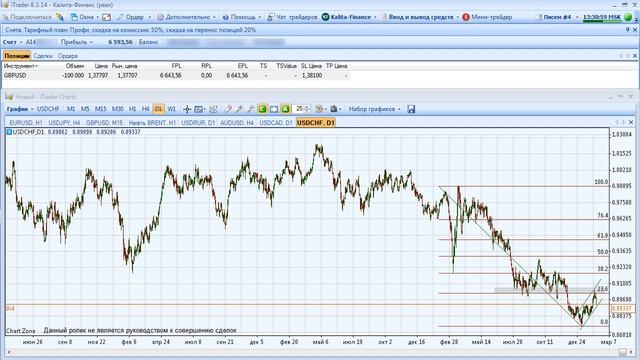Open the Набор графиков dropdown
Screen dimensions: 640x360
point(374,109)
